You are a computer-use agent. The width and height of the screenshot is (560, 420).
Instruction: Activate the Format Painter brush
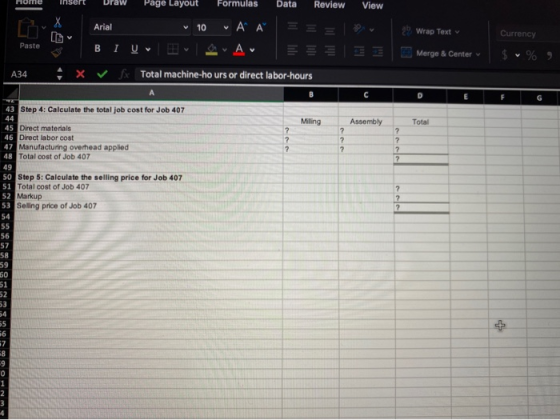click(x=57, y=52)
